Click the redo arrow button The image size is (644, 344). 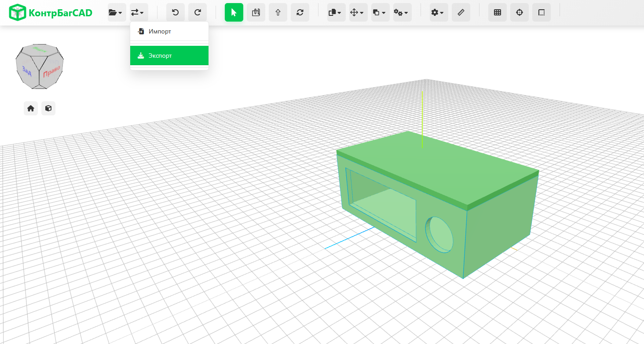(198, 13)
